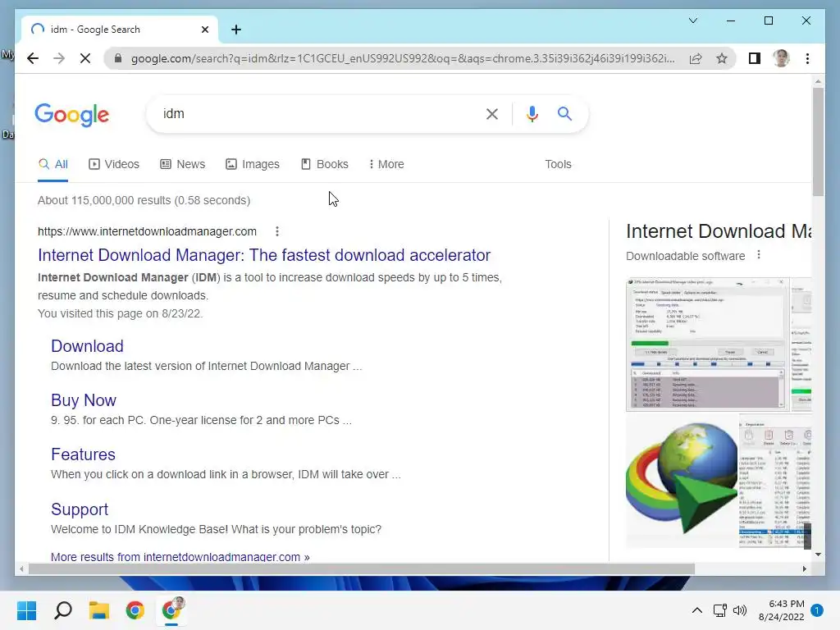Click the https://www.internetdownloadmanager.com URL text
Screen dimensions: 840x630
click(147, 231)
